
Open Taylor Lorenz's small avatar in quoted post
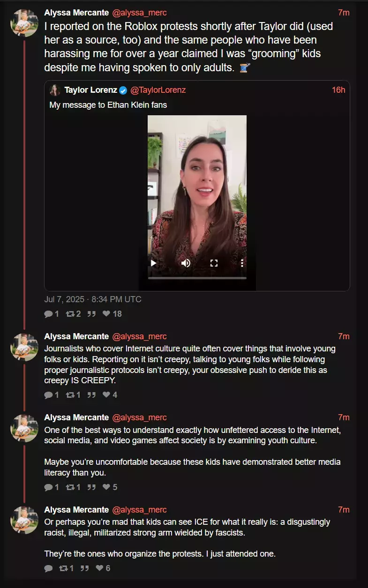coord(55,90)
